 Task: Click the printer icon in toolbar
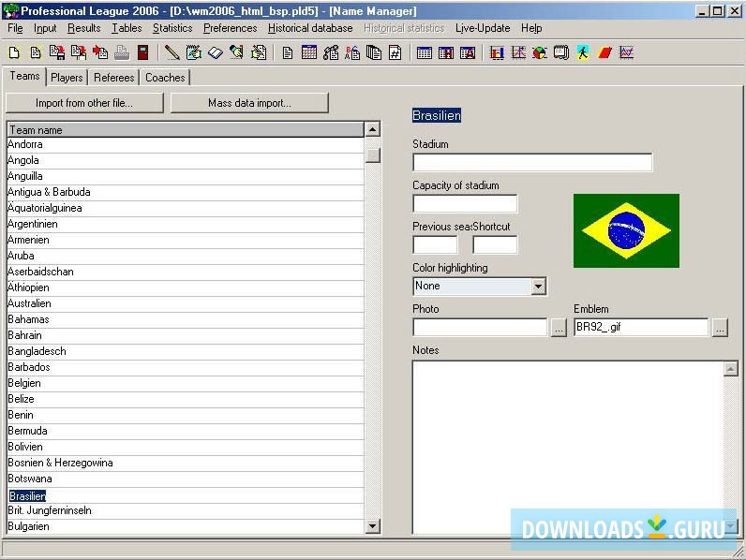tap(121, 53)
